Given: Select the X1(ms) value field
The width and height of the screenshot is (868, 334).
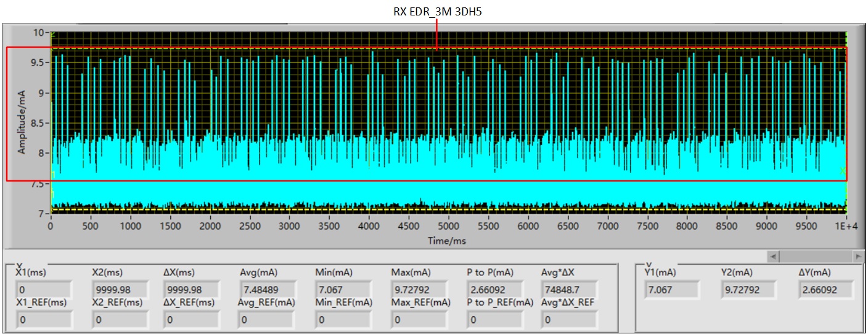Looking at the screenshot, I should pyautogui.click(x=44, y=290).
